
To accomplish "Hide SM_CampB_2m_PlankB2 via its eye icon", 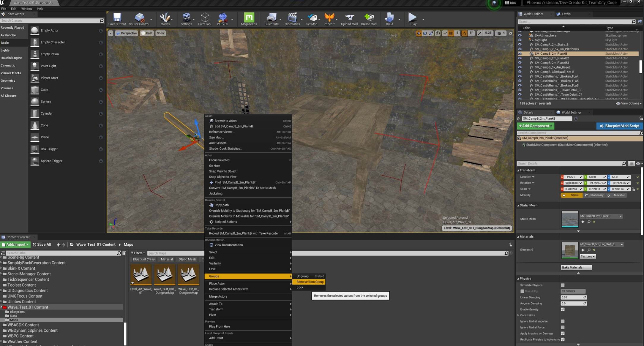I will (520, 58).
